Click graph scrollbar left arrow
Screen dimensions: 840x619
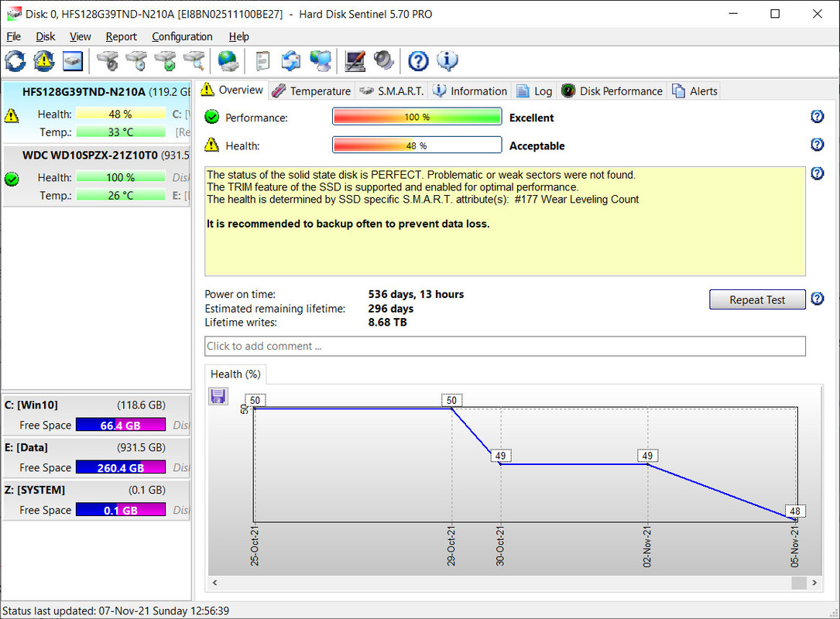click(x=214, y=583)
